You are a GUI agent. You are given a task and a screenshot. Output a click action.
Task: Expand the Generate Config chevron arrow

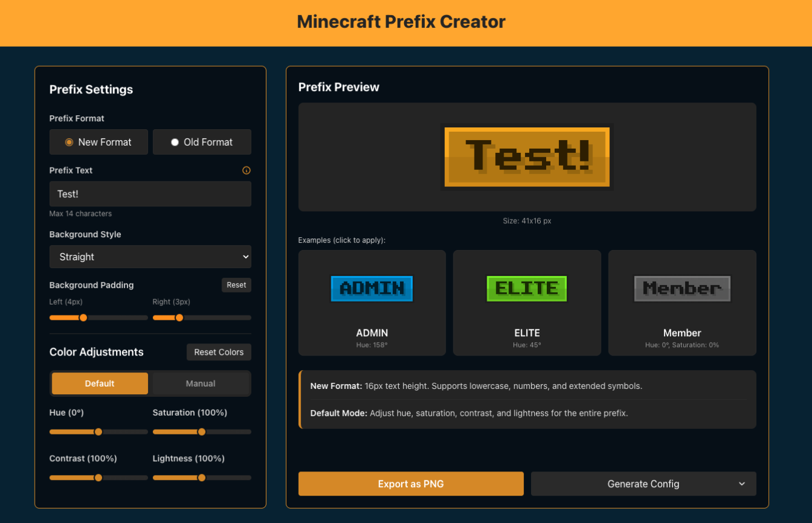pos(741,484)
